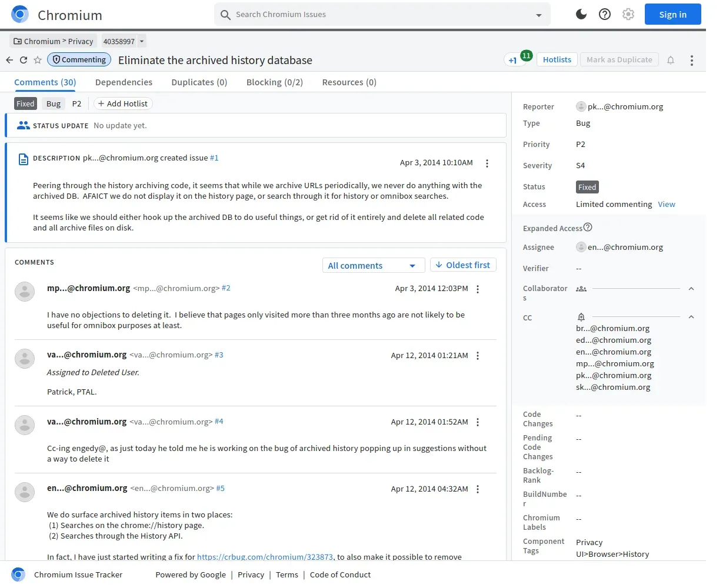Focus the Search Chromium Issues field
The width and height of the screenshot is (726, 588).
click(x=381, y=14)
